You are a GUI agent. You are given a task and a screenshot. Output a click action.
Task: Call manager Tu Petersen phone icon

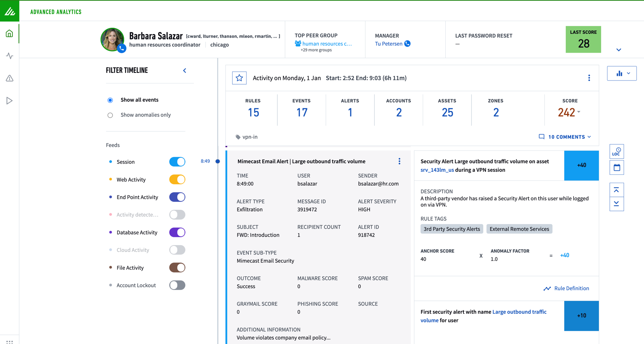click(407, 44)
